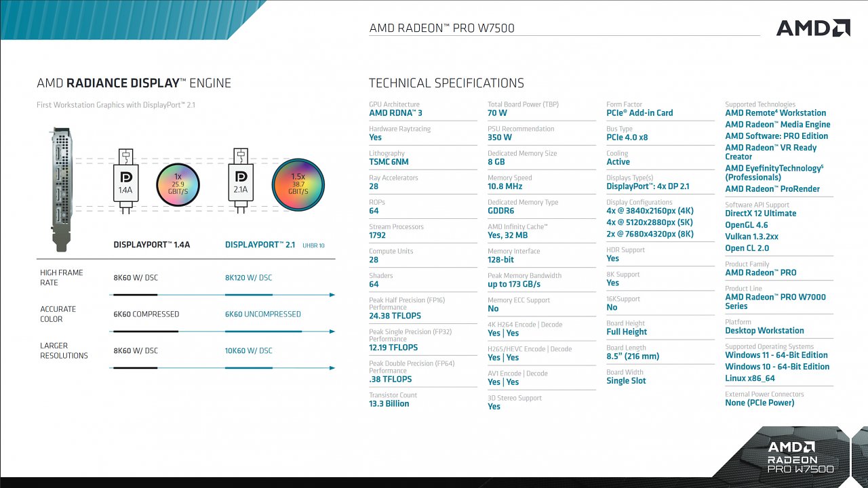Click the AMD logo in header
Viewport: 868px width, 488px height.
point(813,28)
